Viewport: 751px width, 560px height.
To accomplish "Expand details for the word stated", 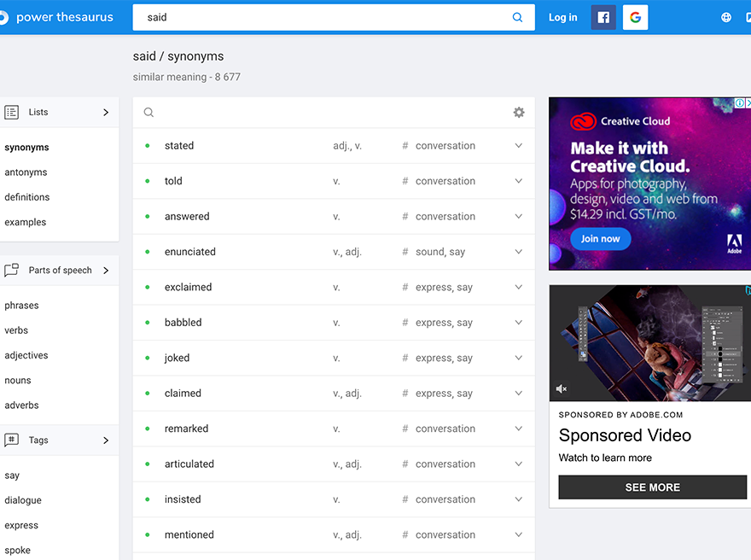I will pyautogui.click(x=518, y=146).
